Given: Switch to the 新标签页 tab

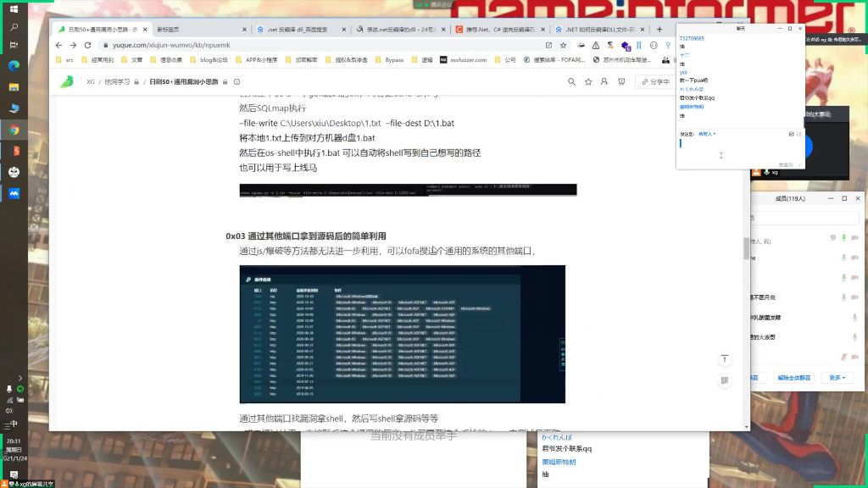Looking at the screenshot, I should point(198,30).
